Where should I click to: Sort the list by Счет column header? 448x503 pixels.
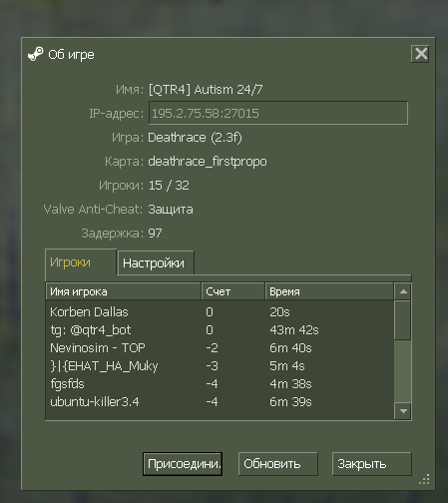coord(233,291)
